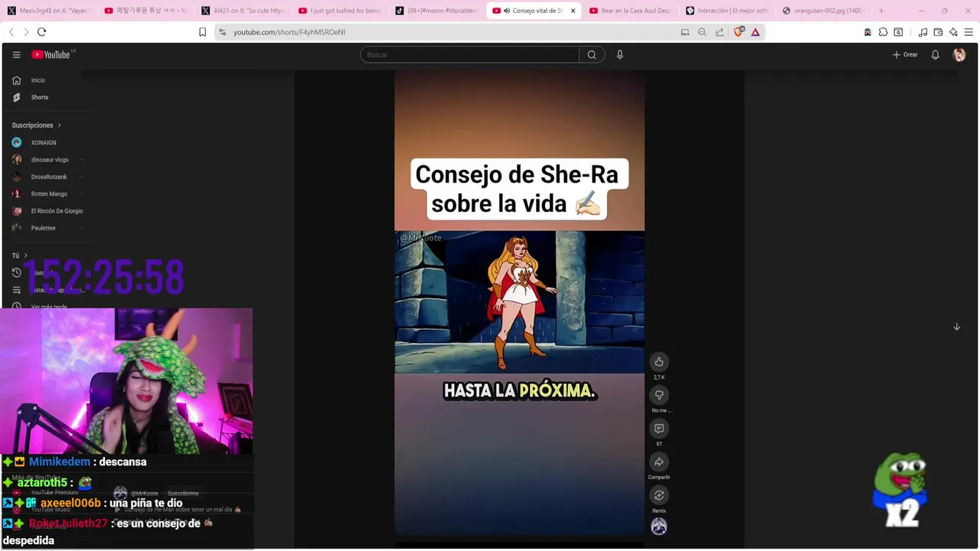Open Brave Wallet icon
Viewport: 980px width, 551px height.
pos(938,32)
